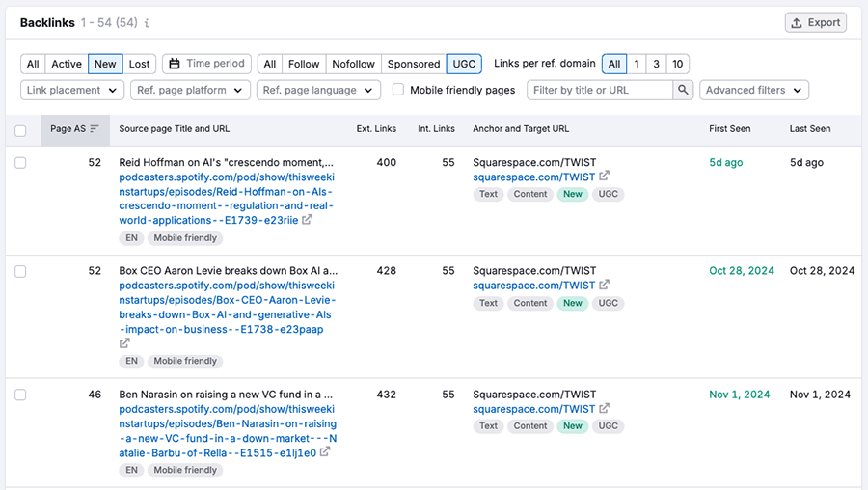Image resolution: width=868 pixels, height=490 pixels.
Task: Click the title 'Box CEO Aaron Levie breaks down Box AI'
Action: [x=228, y=271]
